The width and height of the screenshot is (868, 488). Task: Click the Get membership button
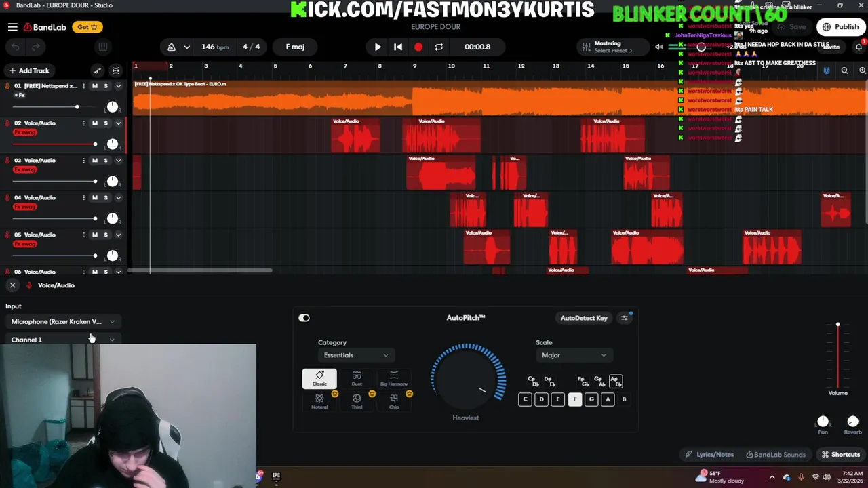(x=87, y=27)
